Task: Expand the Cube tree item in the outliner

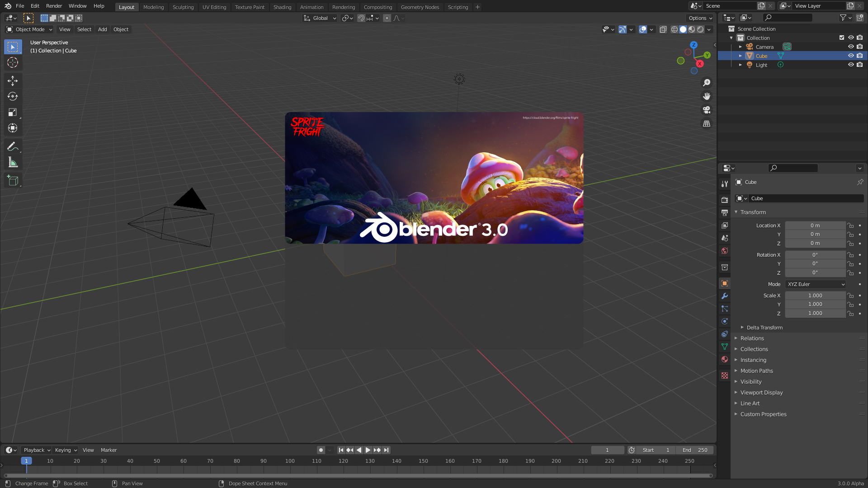Action: coord(740,56)
